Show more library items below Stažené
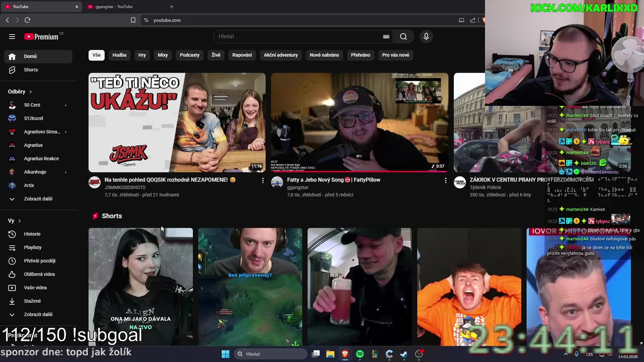 [38, 314]
